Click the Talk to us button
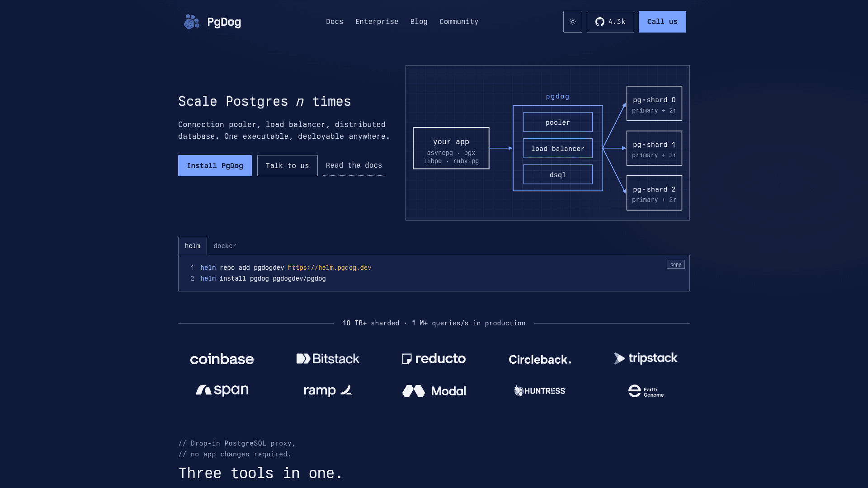868x488 pixels. pyautogui.click(x=288, y=165)
